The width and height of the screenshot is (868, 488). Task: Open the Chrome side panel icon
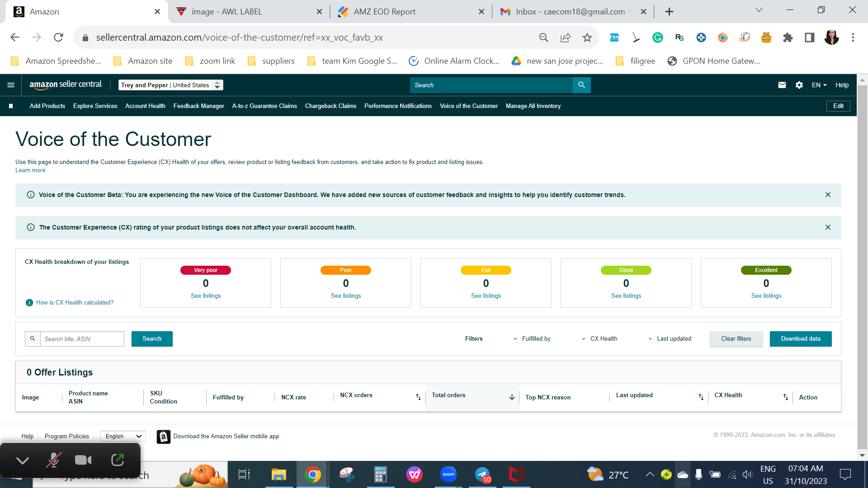(x=810, y=38)
